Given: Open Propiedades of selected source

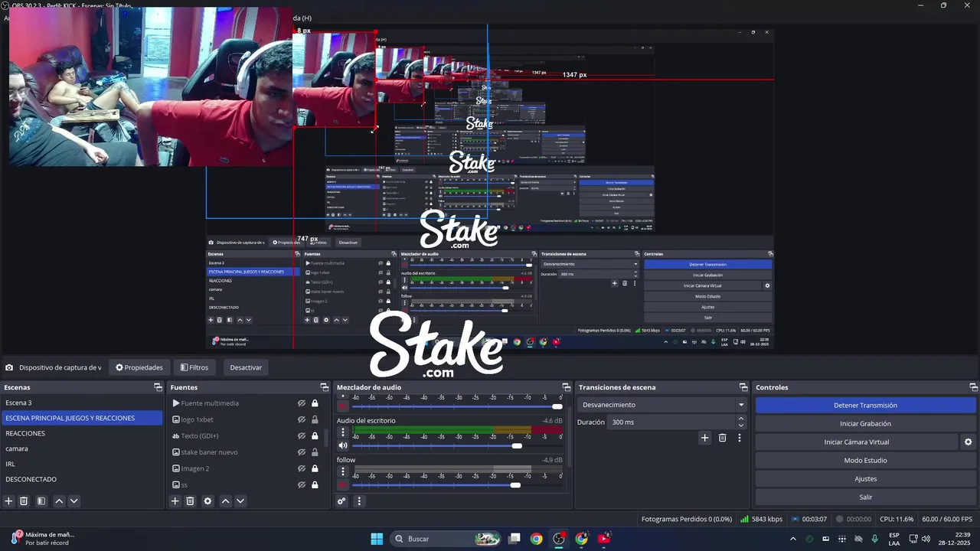Looking at the screenshot, I should [x=139, y=367].
